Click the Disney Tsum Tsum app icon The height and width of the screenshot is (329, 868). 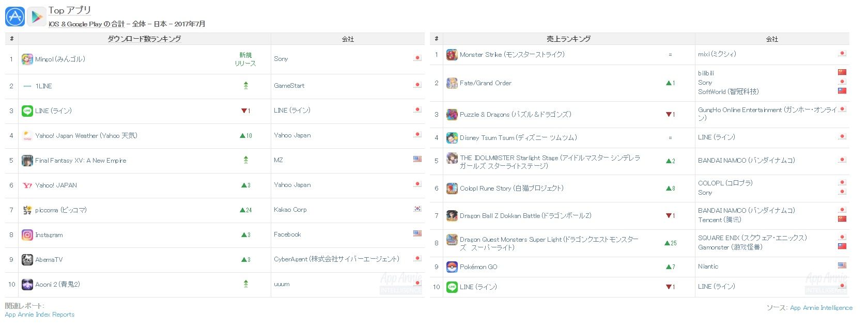point(452,138)
